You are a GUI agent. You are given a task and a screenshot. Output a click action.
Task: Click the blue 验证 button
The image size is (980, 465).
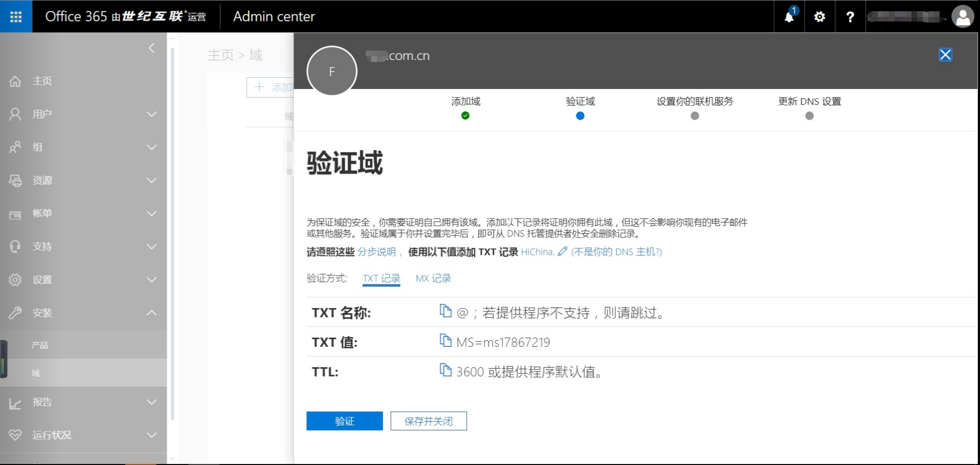pos(344,421)
